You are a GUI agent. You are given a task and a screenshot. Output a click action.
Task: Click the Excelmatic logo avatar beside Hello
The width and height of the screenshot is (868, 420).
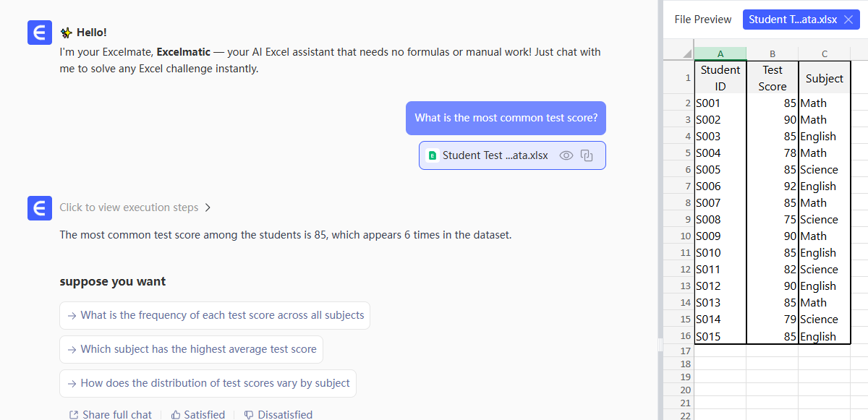[x=40, y=33]
